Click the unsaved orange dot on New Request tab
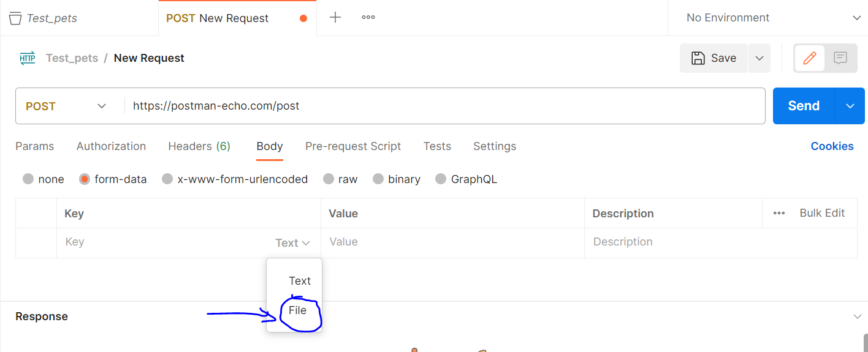The image size is (868, 352). (303, 18)
